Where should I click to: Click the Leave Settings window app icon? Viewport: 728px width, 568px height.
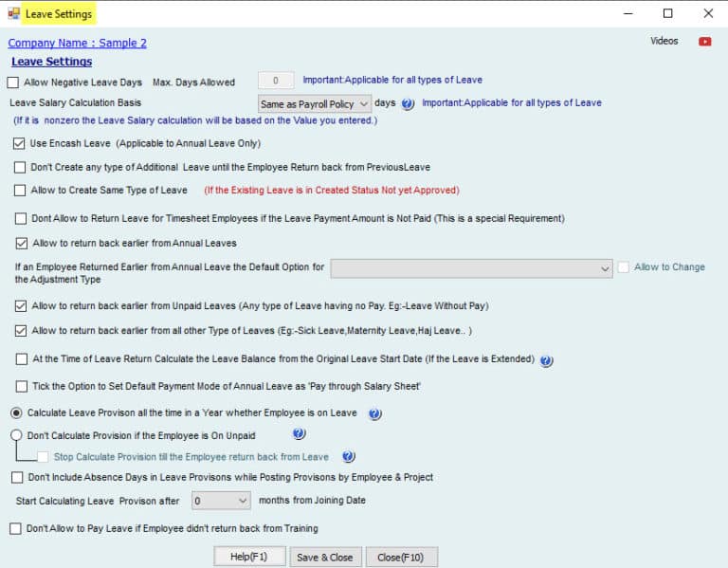(x=14, y=13)
